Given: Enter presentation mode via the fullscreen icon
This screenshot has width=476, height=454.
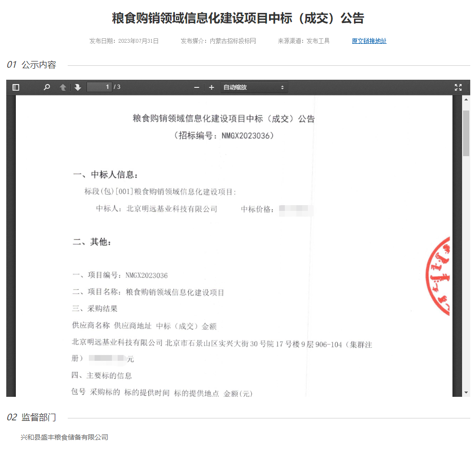Looking at the screenshot, I should [458, 87].
